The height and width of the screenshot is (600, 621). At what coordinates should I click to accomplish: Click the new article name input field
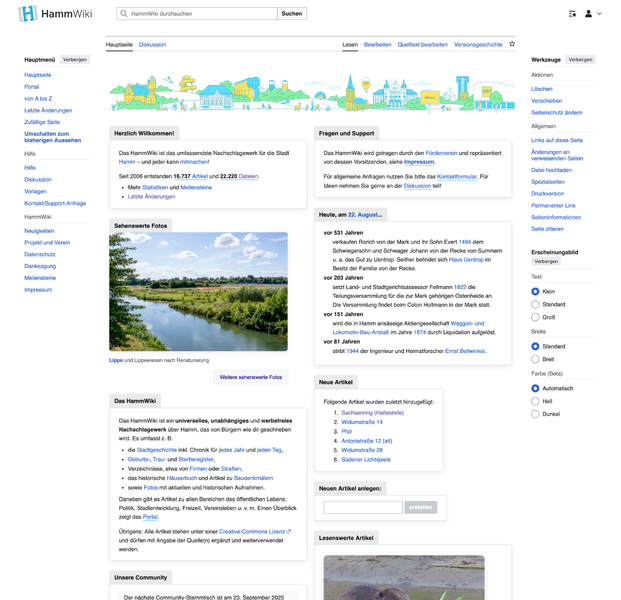pos(363,508)
